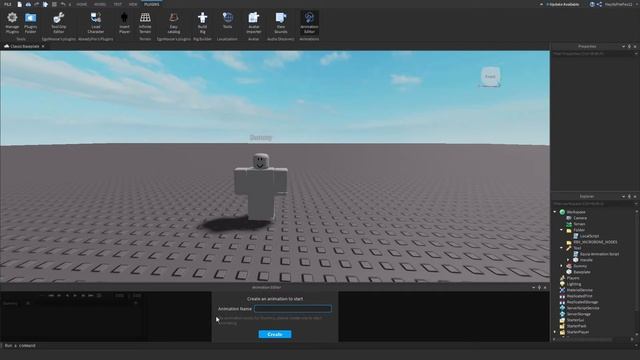640x360 pixels.
Task: Switch to the TEST ribbon tab
Action: [x=118, y=4]
